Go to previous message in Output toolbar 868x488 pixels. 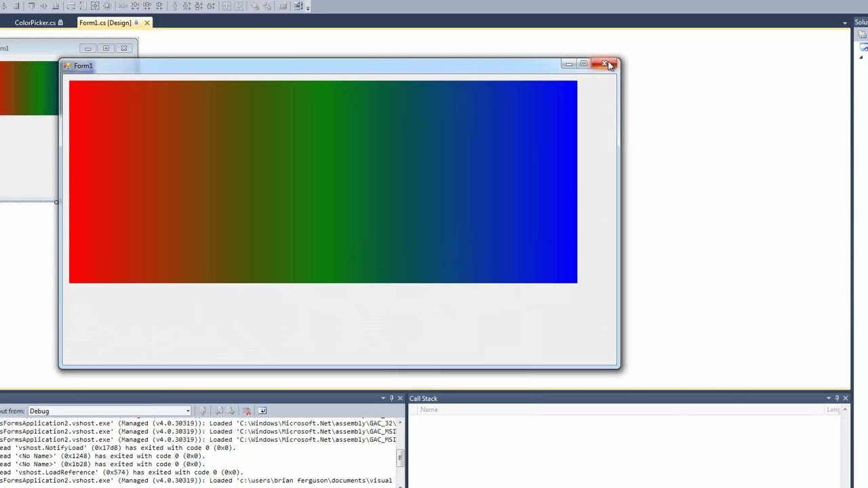tap(219, 411)
